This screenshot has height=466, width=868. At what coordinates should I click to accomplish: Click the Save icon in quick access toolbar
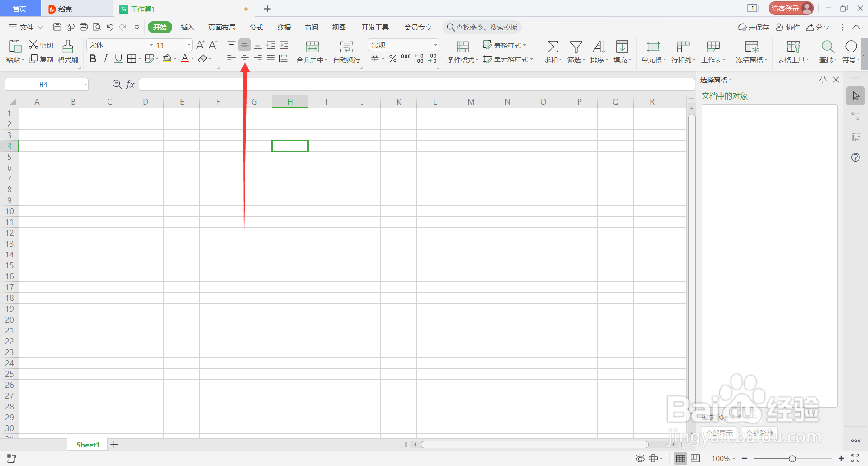(x=57, y=27)
